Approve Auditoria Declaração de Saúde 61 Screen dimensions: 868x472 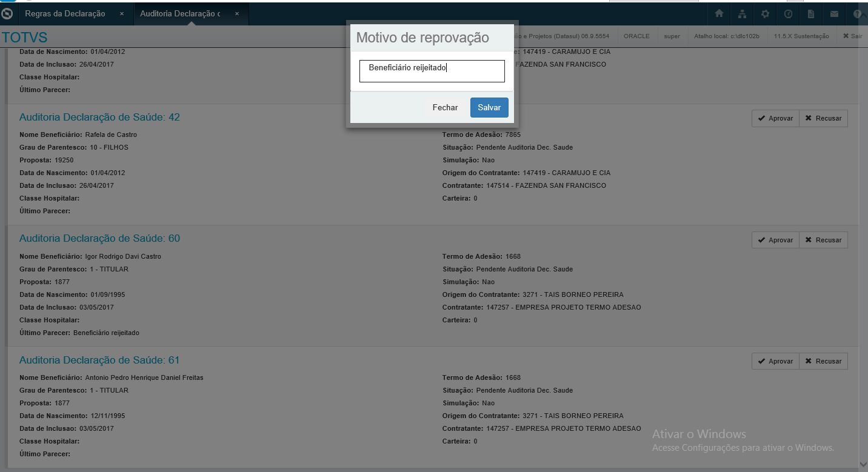pos(775,361)
